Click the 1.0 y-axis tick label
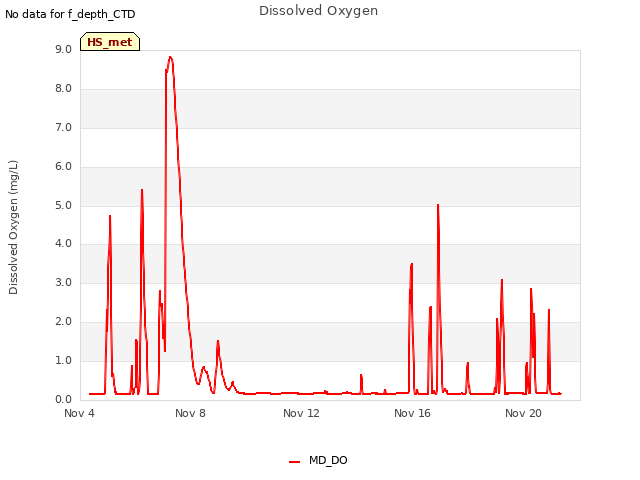 coord(63,360)
